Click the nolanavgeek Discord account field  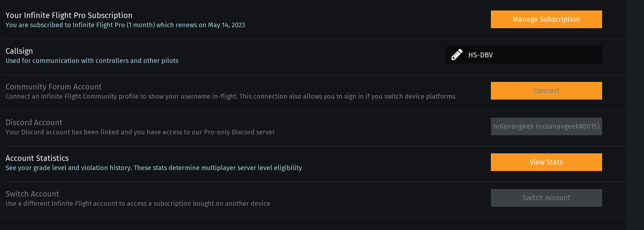tap(546, 126)
